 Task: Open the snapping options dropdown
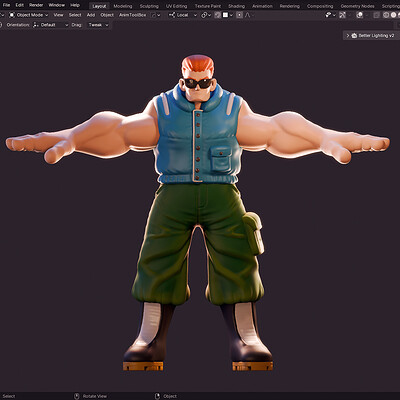228,15
